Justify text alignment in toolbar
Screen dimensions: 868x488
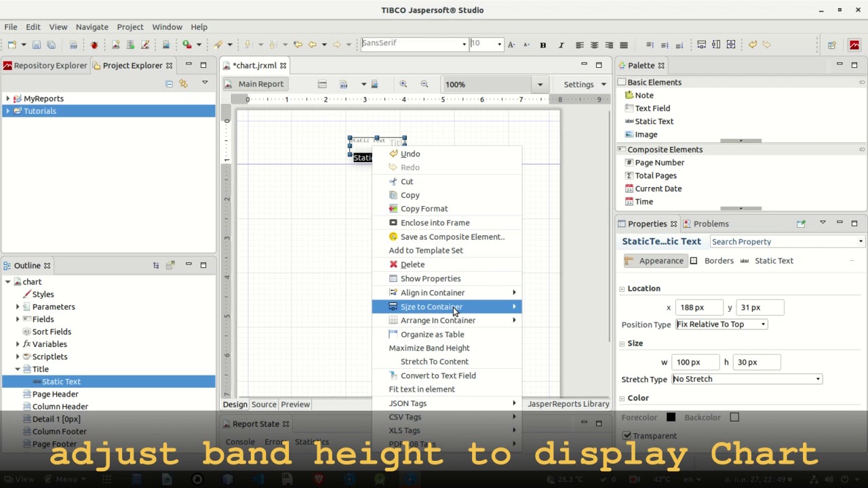pos(623,45)
